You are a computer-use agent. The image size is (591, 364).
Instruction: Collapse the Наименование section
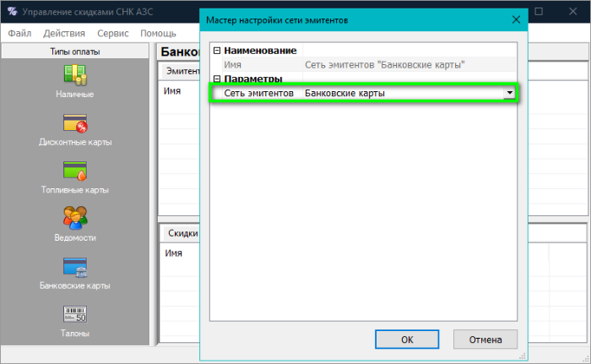[217, 52]
